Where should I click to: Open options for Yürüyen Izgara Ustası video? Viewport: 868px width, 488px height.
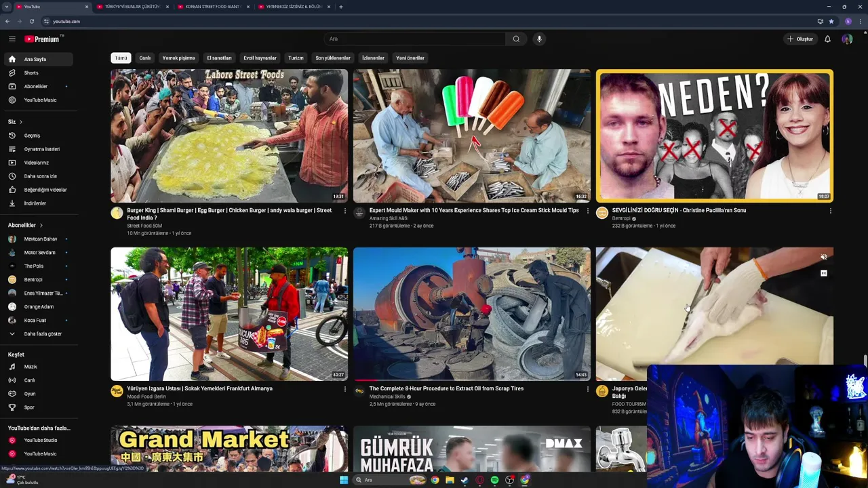[x=345, y=389]
